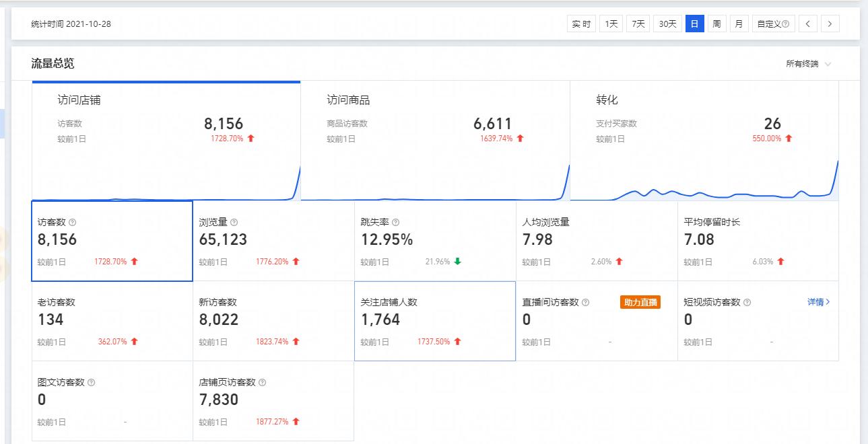Go to next date with right arrow
Viewport: 868px width, 444px height.
click(830, 23)
